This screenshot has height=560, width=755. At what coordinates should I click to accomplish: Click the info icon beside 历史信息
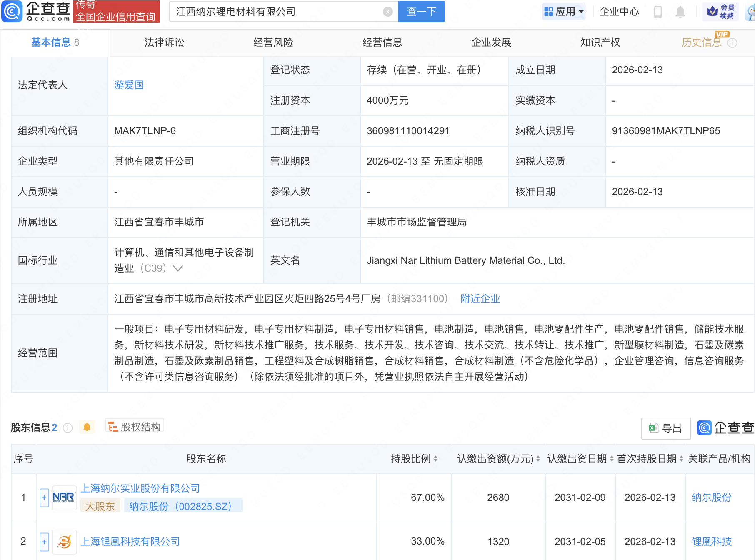[x=732, y=43]
